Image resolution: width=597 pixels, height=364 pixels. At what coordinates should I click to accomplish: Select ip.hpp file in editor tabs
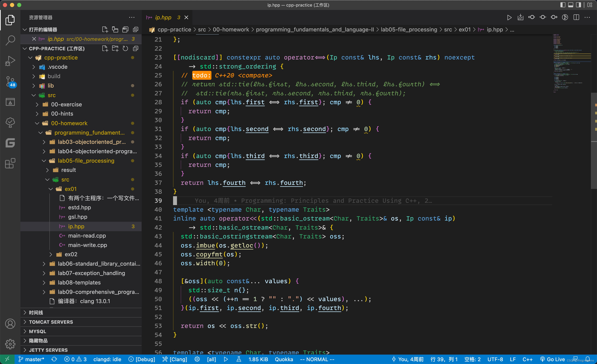(x=163, y=17)
